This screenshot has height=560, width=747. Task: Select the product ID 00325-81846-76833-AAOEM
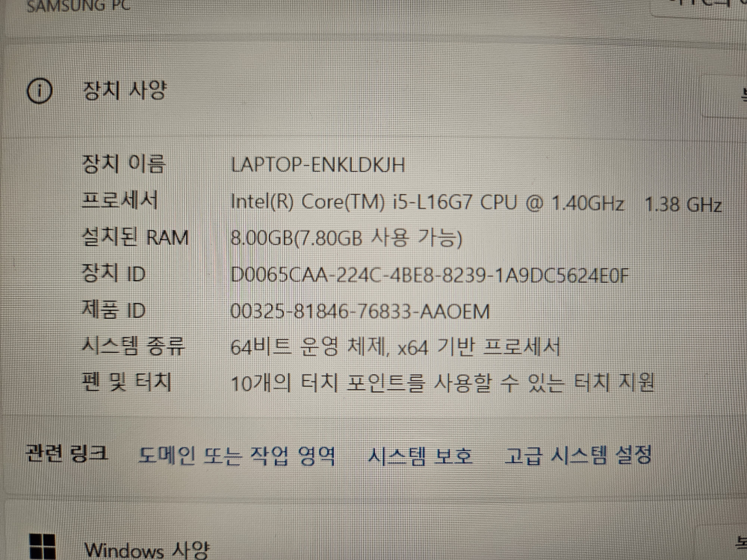(360, 311)
